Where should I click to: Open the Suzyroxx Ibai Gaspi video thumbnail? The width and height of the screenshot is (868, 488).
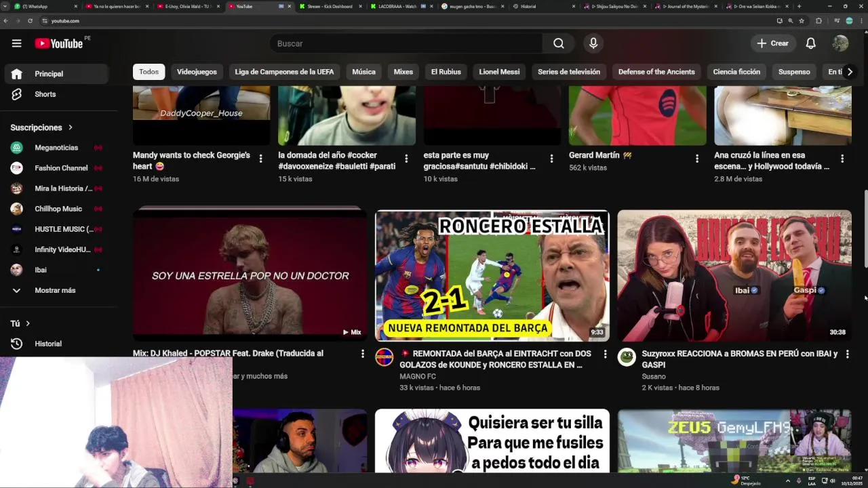tap(734, 276)
